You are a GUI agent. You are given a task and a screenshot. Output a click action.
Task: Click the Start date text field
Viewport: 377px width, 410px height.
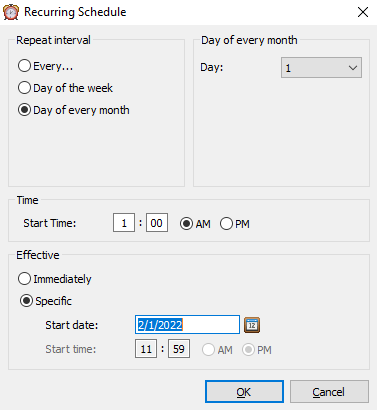pyautogui.click(x=187, y=325)
